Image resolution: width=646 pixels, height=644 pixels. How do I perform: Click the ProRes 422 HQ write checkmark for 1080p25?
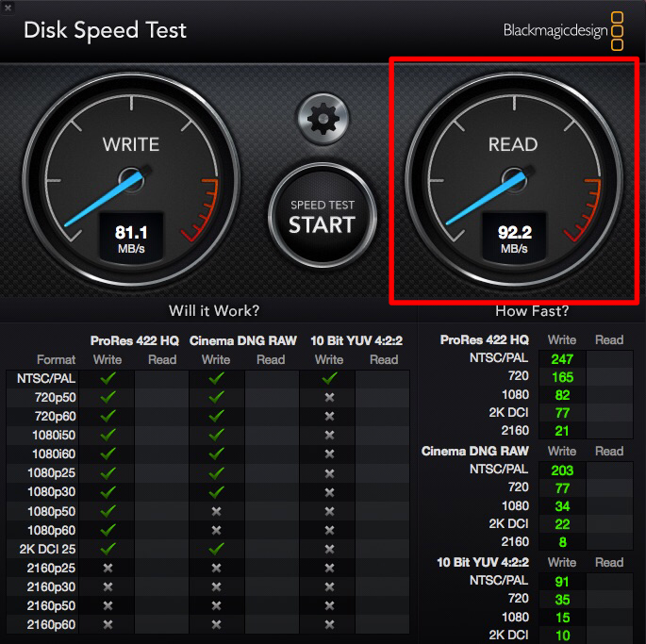(x=108, y=473)
